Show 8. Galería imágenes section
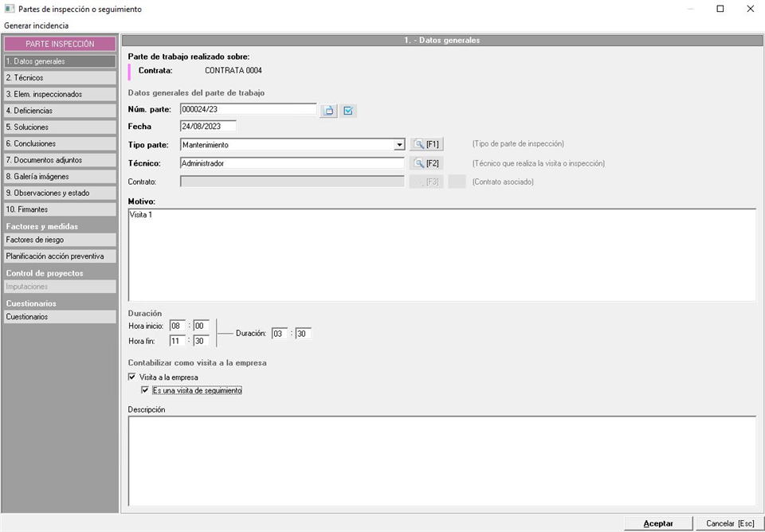The width and height of the screenshot is (765, 532). [60, 177]
